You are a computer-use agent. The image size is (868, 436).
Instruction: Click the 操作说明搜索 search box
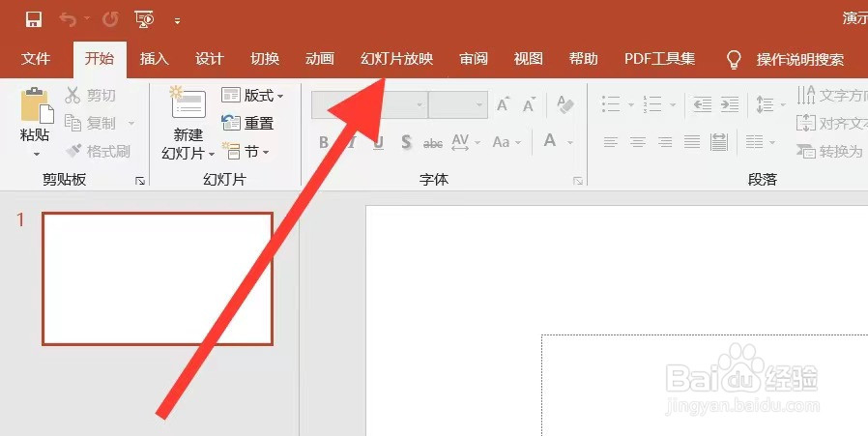click(800, 59)
